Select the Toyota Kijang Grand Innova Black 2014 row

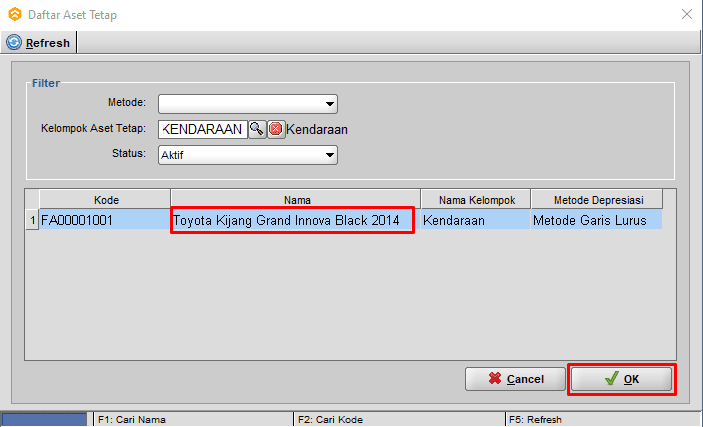tap(291, 219)
